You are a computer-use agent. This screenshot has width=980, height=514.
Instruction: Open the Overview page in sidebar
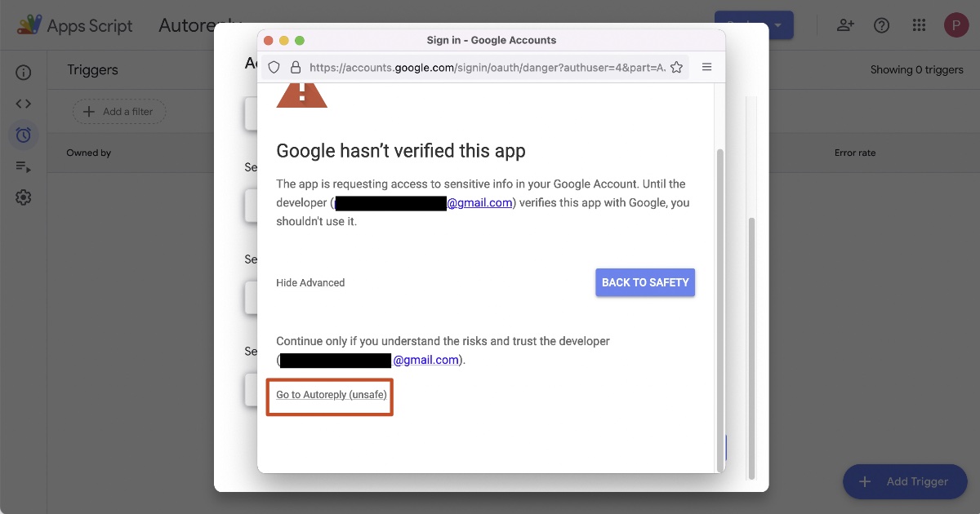click(23, 73)
